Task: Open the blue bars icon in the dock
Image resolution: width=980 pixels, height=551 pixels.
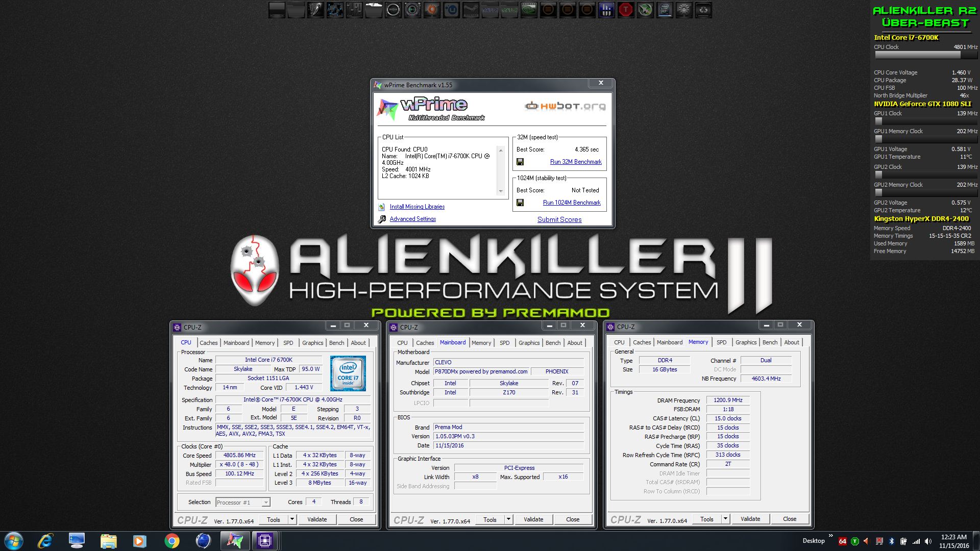Action: (606, 10)
